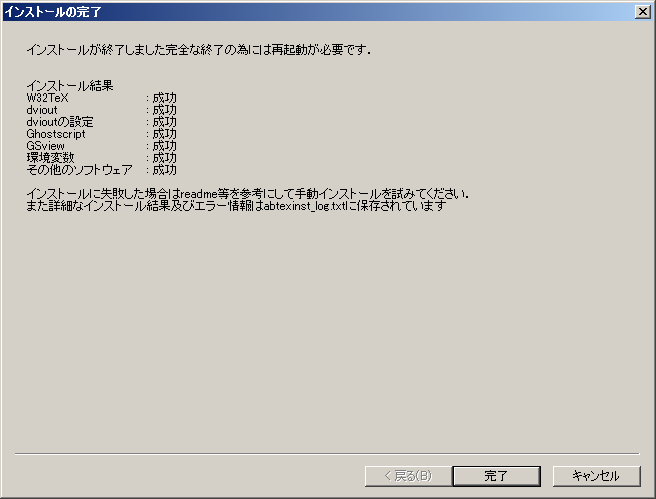Image resolution: width=656 pixels, height=499 pixels.
Task: Click the grayed-out 戻る(B) button
Action: tap(408, 476)
